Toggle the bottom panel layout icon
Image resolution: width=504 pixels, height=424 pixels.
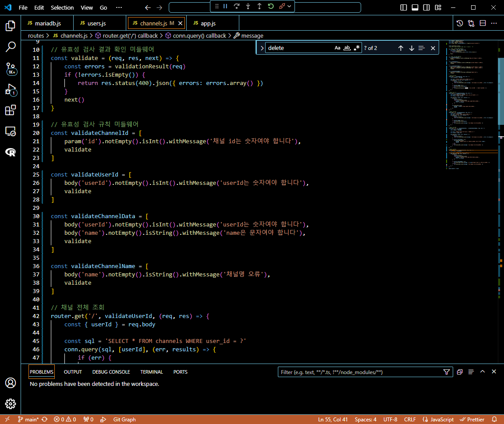click(415, 7)
